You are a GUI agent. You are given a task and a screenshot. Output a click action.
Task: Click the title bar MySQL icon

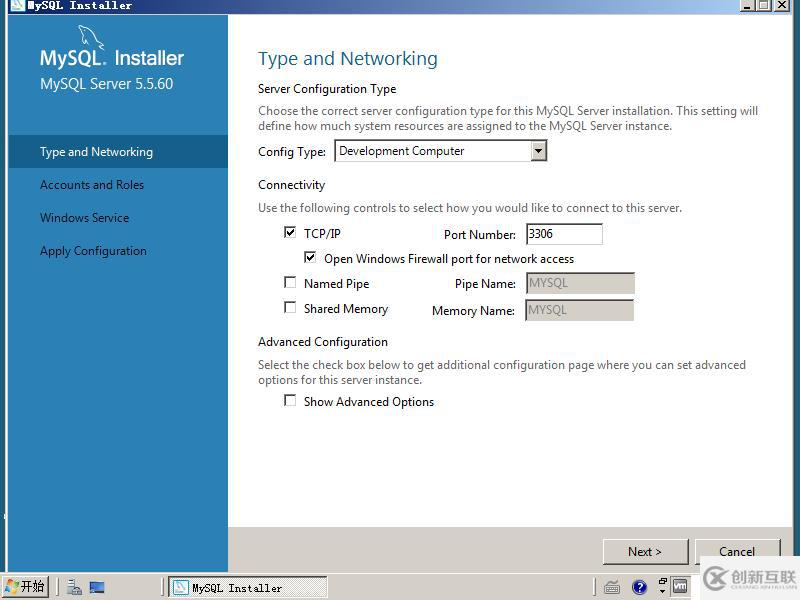pos(17,6)
